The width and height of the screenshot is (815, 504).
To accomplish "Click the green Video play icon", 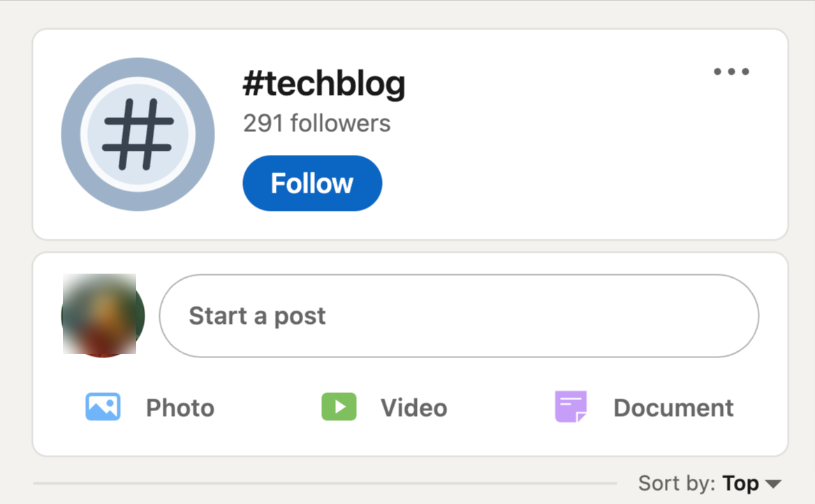I will [339, 407].
